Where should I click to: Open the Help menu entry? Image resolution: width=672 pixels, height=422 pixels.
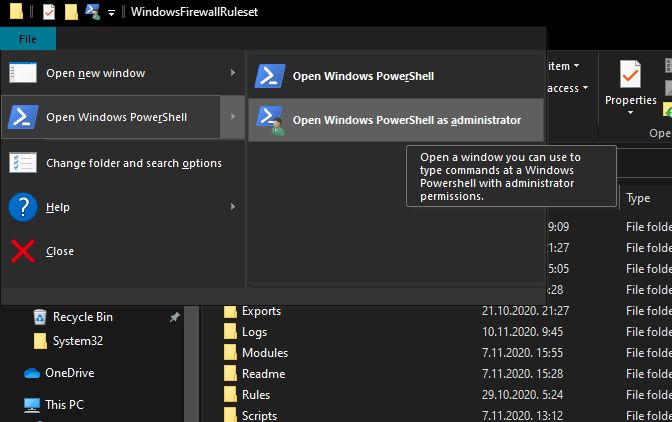[x=123, y=207]
